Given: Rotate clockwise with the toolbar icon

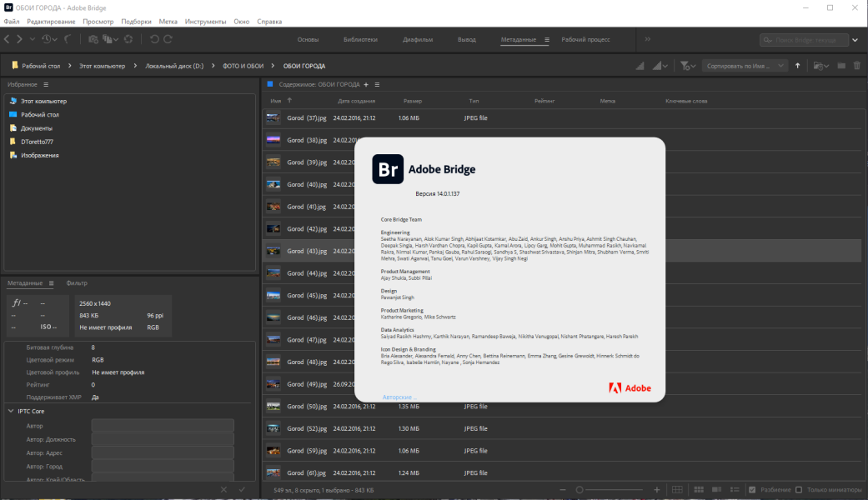Looking at the screenshot, I should coord(168,39).
